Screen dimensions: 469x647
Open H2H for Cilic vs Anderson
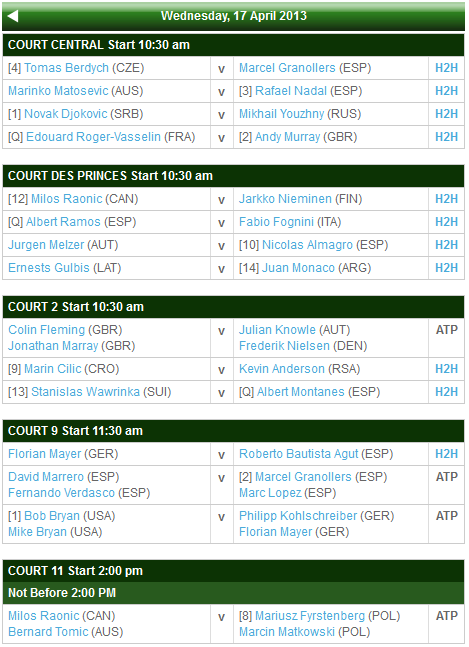[446, 369]
